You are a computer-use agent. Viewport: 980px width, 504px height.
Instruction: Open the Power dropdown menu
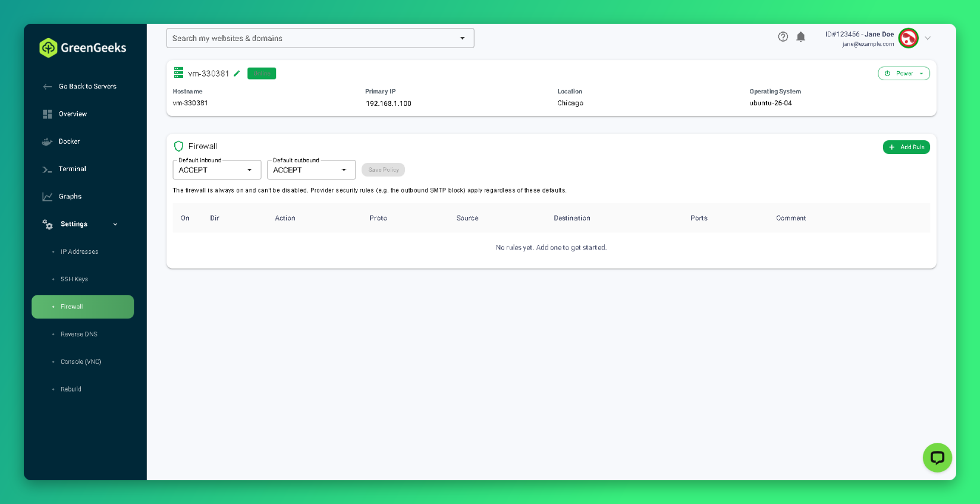coord(904,74)
